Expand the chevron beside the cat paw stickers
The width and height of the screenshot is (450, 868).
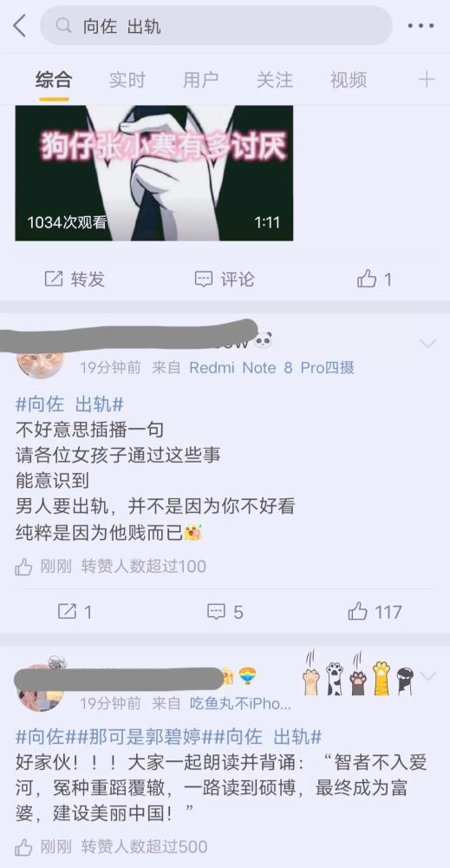pos(428,676)
